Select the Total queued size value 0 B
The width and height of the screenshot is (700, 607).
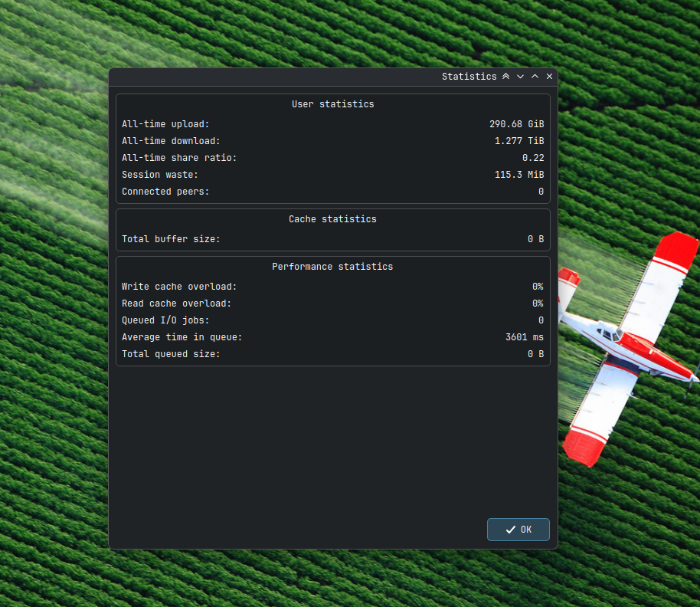point(535,354)
